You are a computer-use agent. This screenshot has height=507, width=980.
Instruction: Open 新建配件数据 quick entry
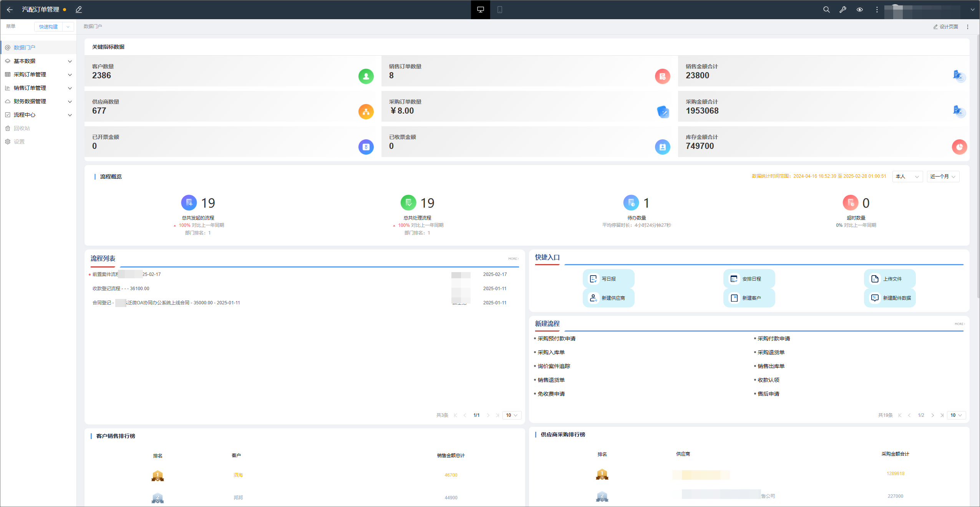click(x=890, y=298)
